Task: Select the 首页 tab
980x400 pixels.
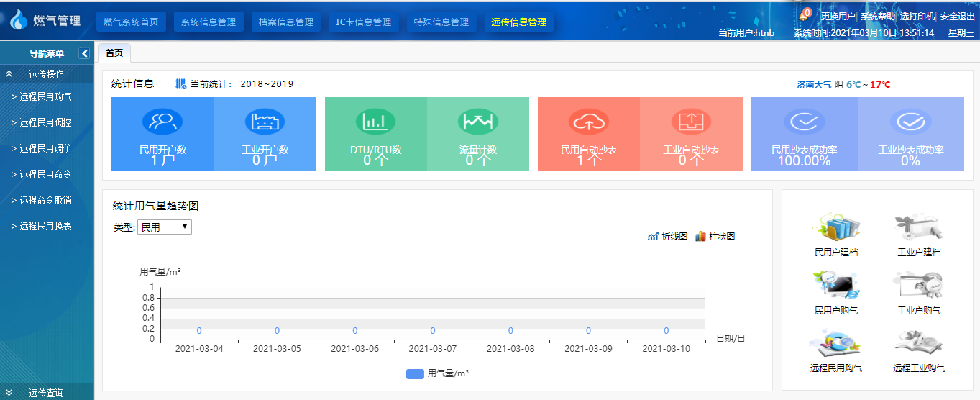Action: click(x=114, y=53)
